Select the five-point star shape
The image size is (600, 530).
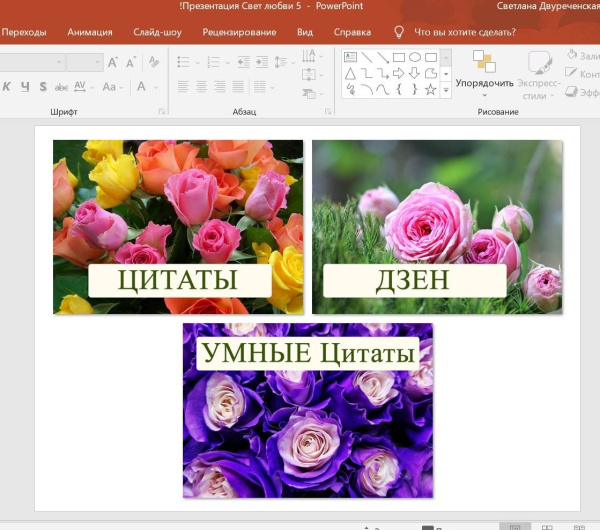pyautogui.click(x=431, y=90)
